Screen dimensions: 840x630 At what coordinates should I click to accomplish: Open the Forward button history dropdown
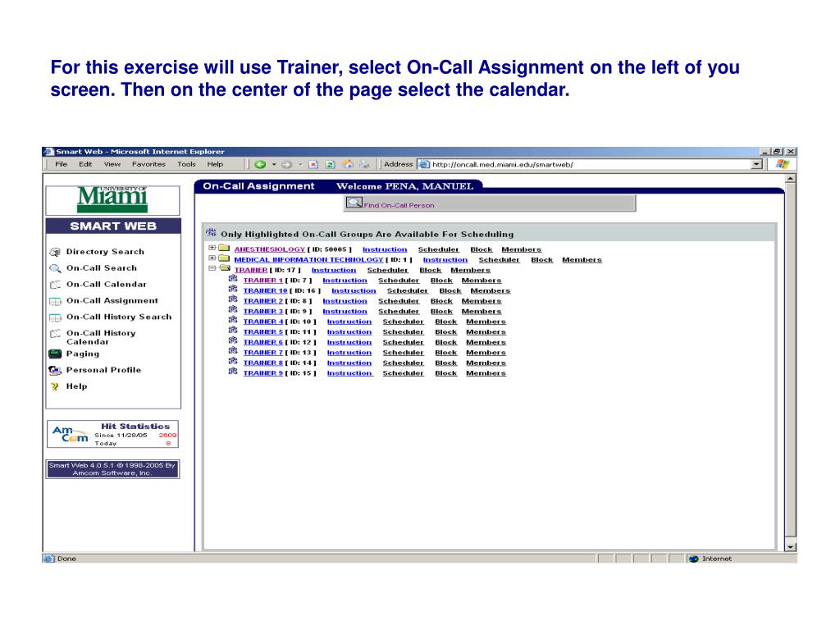[x=300, y=164]
